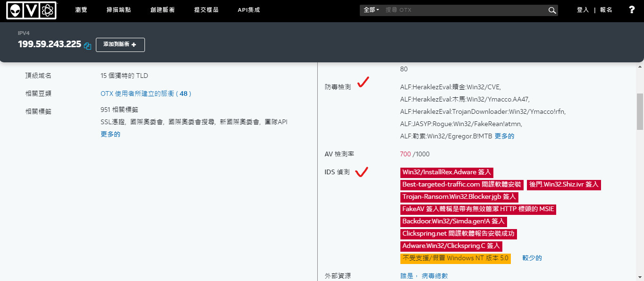Click the 添加到脈衝 + button
This screenshot has width=644, height=281.
point(120,44)
